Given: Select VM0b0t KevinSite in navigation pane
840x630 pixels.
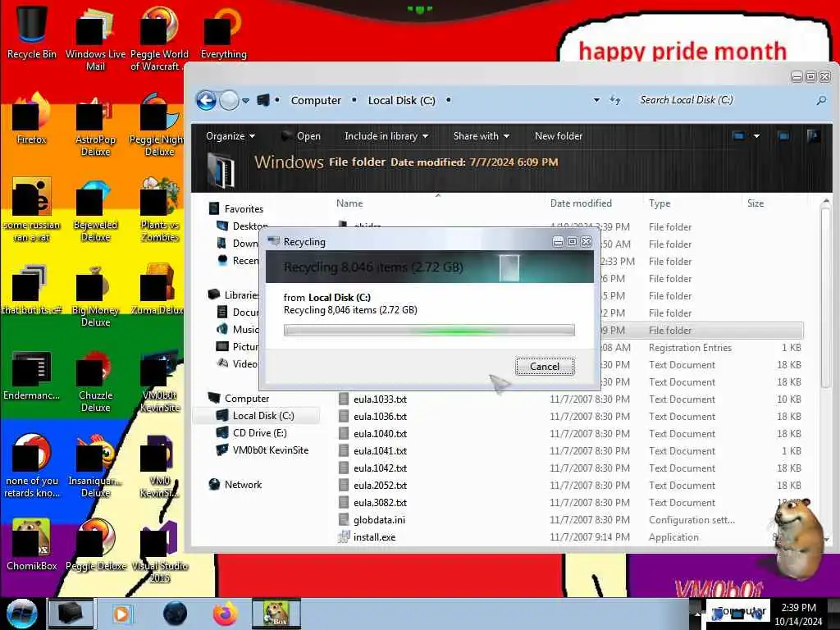Looking at the screenshot, I should [x=270, y=450].
